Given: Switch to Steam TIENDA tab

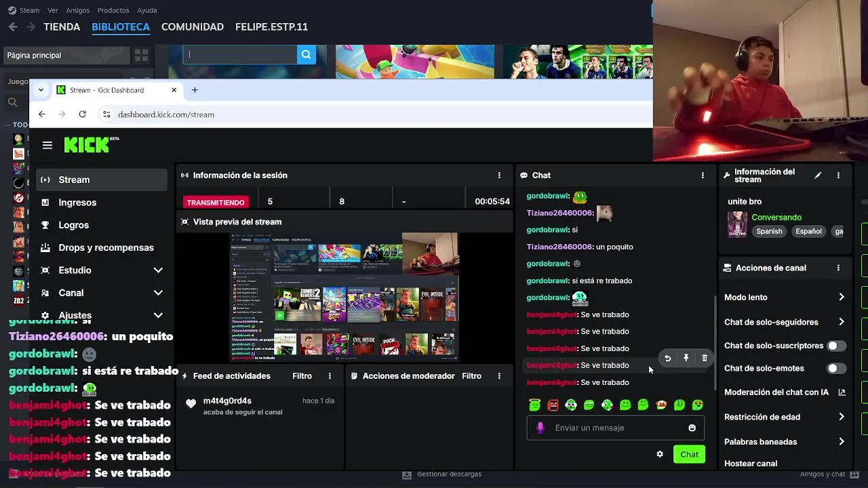Looking at the screenshot, I should [x=62, y=27].
